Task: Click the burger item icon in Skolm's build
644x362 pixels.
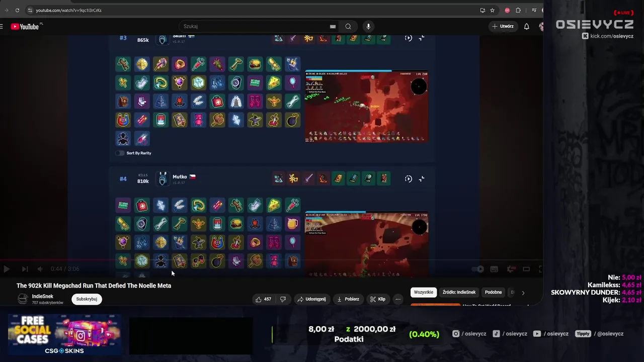Action: pos(255,64)
